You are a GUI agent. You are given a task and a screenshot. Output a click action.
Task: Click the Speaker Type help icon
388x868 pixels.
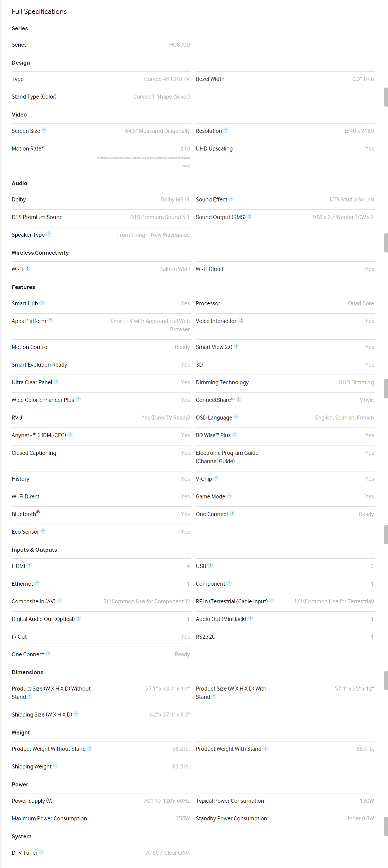(x=49, y=234)
